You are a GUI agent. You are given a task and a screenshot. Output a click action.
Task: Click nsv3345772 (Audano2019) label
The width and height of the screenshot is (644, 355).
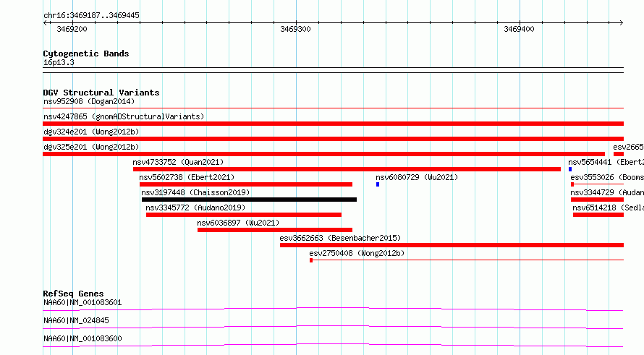(195, 208)
